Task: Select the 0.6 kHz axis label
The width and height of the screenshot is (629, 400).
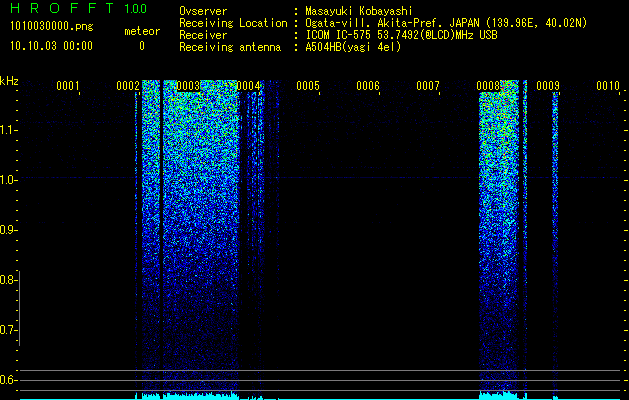Action: (x=7, y=380)
